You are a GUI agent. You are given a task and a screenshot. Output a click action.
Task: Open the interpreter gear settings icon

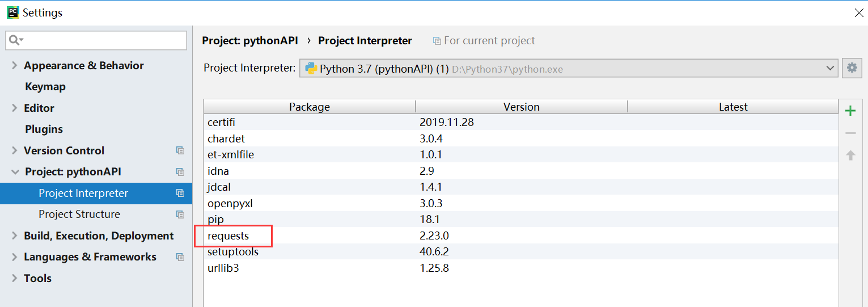coord(852,68)
